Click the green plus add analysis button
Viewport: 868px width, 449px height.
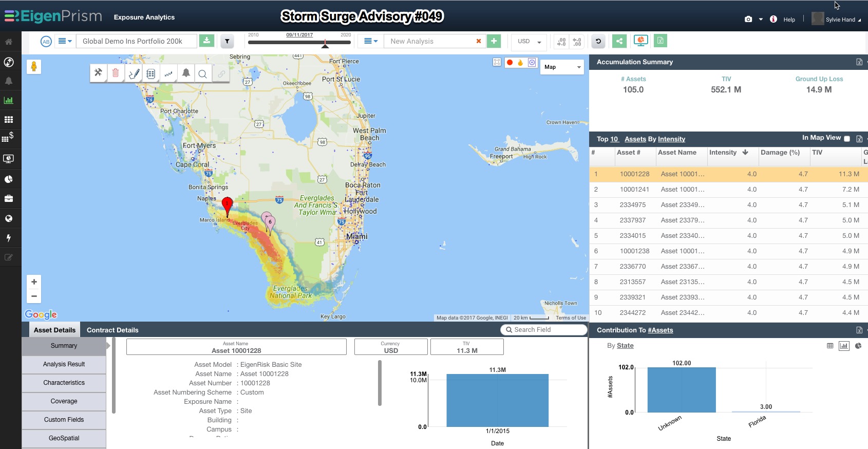coord(494,41)
